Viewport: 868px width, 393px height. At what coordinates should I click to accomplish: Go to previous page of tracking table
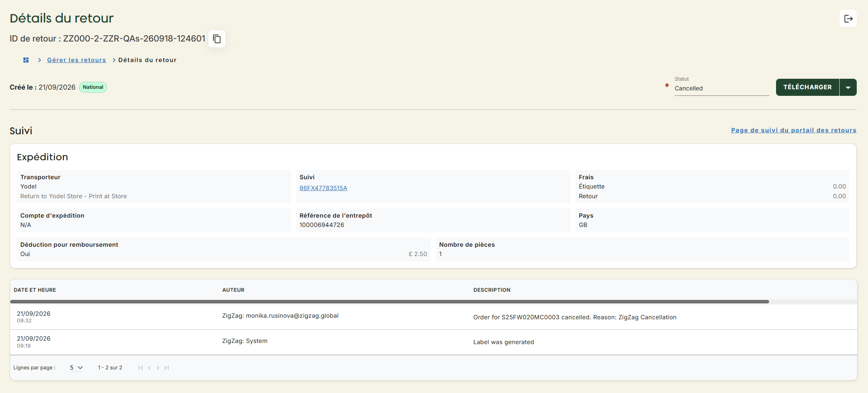pyautogui.click(x=149, y=368)
